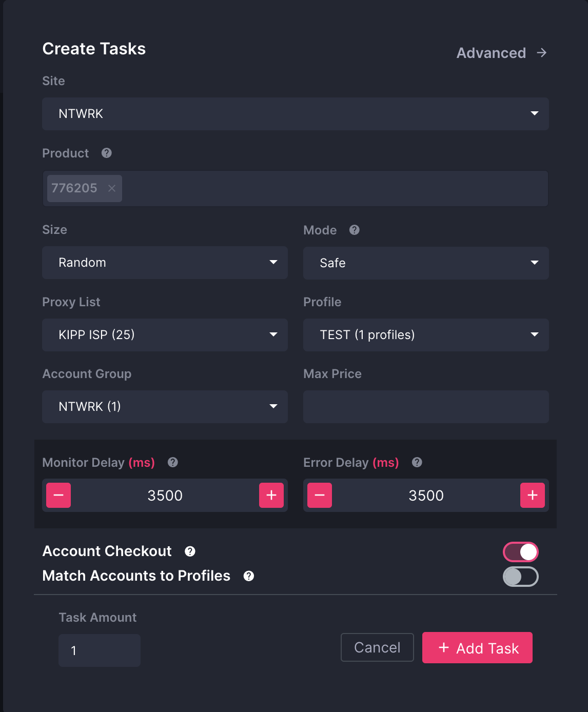Image resolution: width=588 pixels, height=712 pixels.
Task: Enable Match Accounts to Profiles toggle
Action: point(520,577)
